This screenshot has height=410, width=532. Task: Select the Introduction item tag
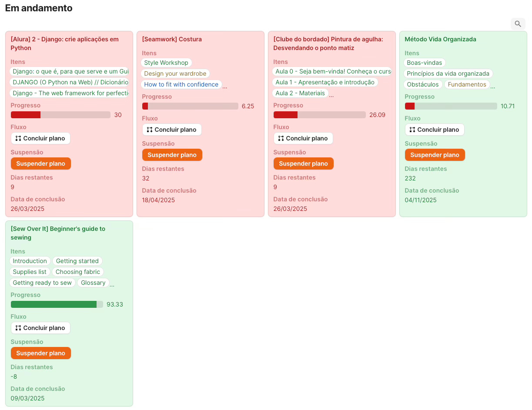(x=30, y=261)
